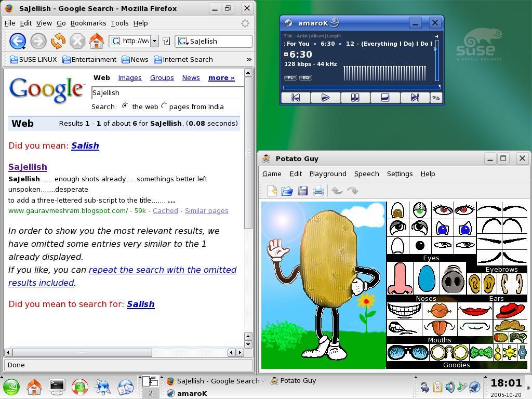Screen dimensions: 532x399
Task: Pick the blue oval nose
Action: point(427,278)
